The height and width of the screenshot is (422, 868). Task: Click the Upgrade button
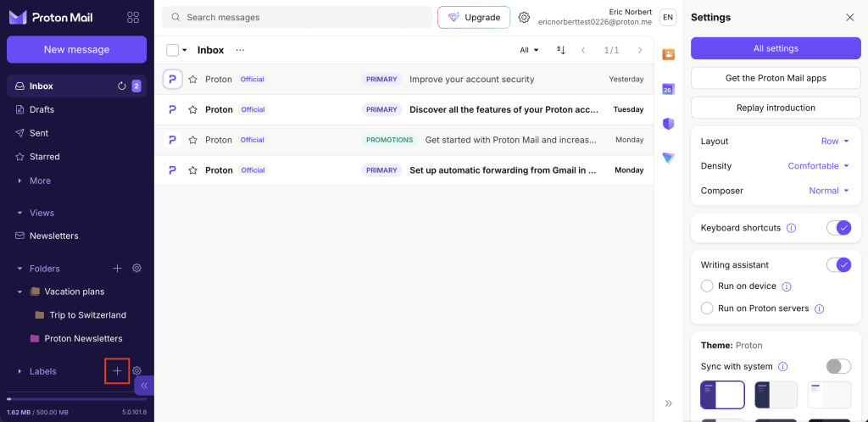pos(474,17)
